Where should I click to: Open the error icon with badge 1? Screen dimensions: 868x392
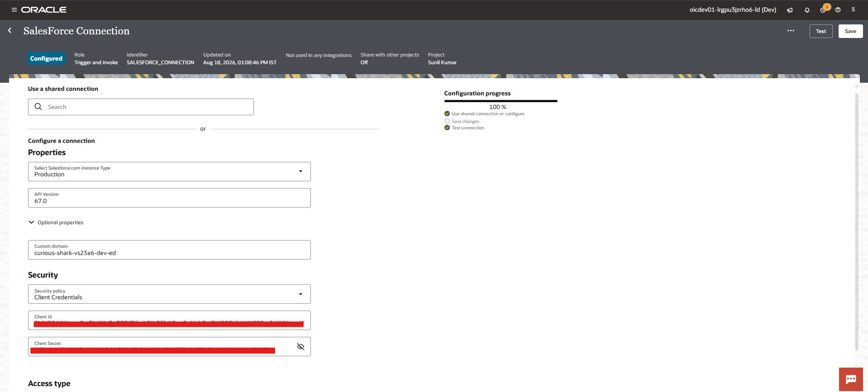[824, 9]
